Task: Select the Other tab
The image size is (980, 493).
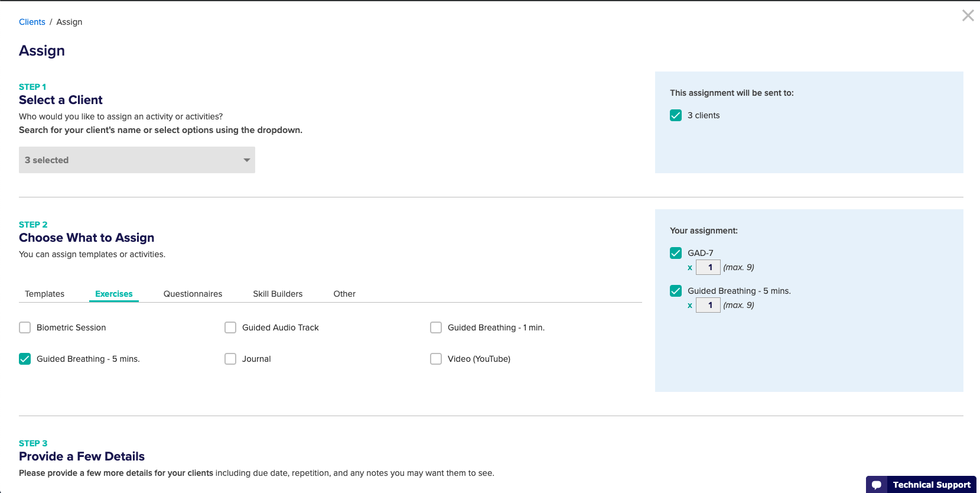Action: click(x=344, y=294)
